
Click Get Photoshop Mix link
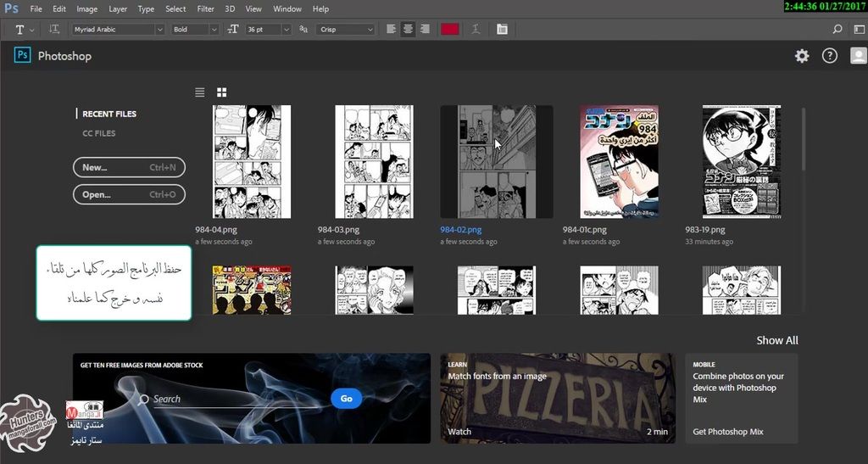click(x=728, y=432)
